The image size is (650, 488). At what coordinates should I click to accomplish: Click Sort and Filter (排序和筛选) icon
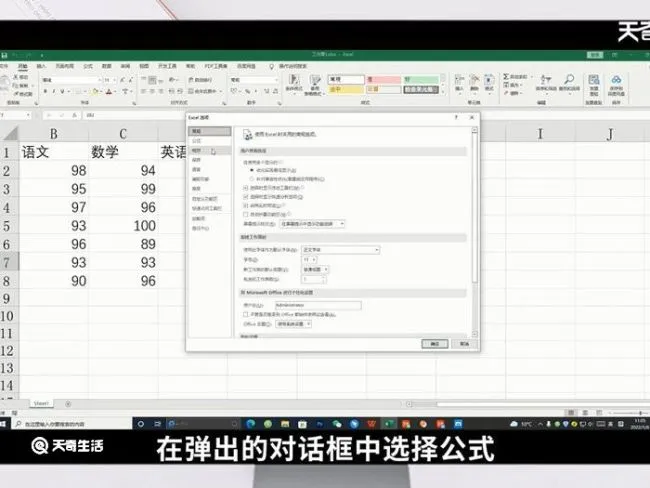(546, 82)
